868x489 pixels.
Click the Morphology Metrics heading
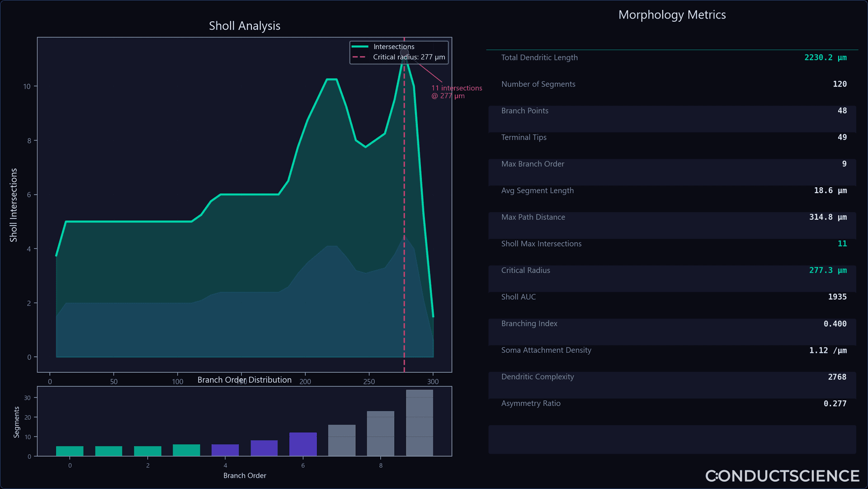pos(672,15)
